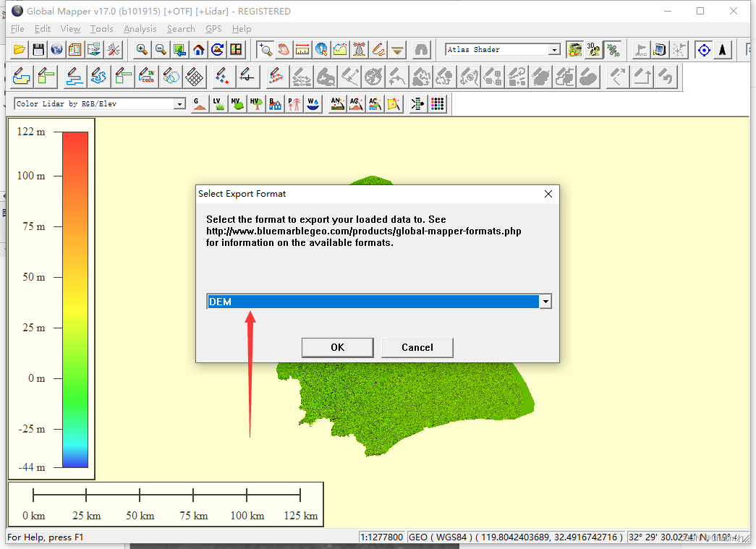Screen dimensions: 756x549
Task: Click the zoom out magnifier toolbar icon
Action: (x=161, y=50)
